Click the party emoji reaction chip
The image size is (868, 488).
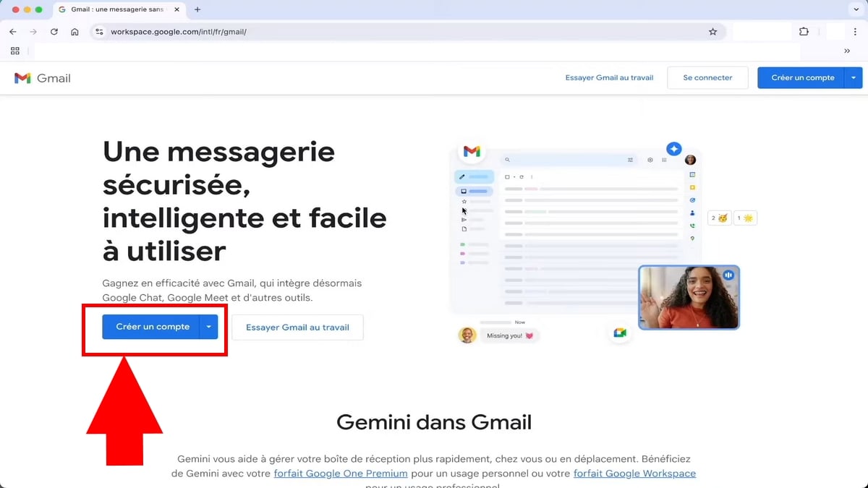coord(719,218)
